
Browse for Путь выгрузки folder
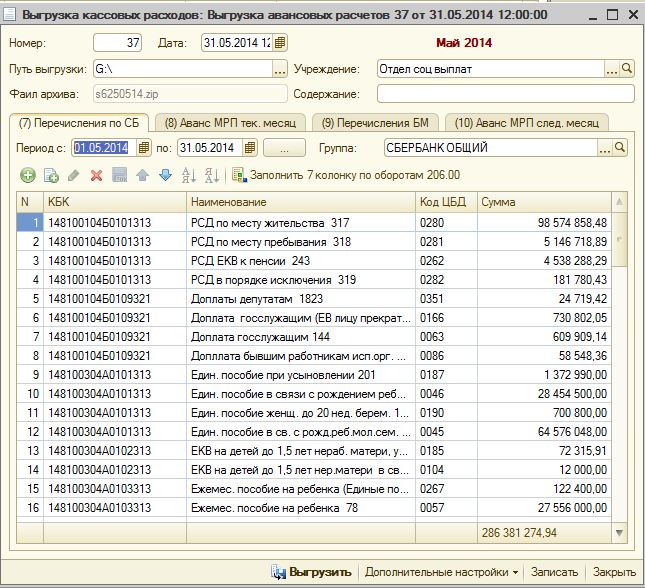(280, 69)
